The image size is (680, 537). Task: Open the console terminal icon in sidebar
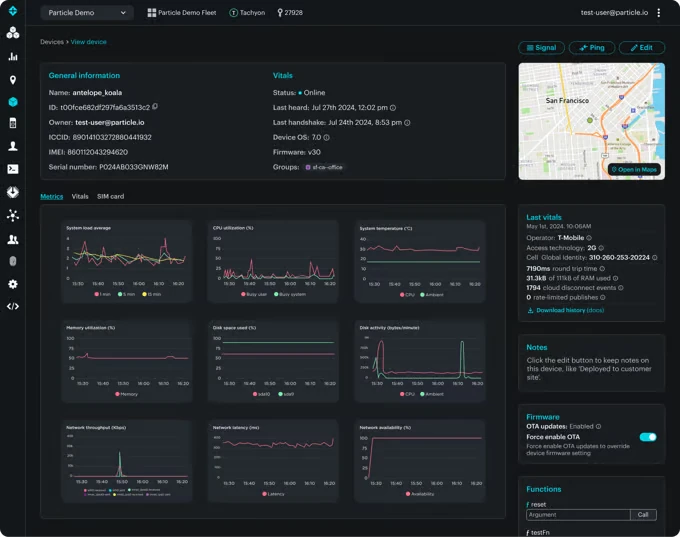pyautogui.click(x=13, y=169)
